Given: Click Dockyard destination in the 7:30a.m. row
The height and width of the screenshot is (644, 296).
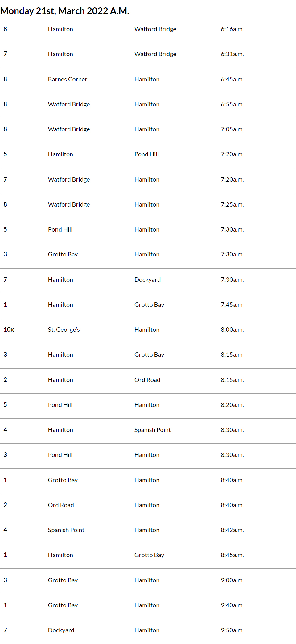Looking at the screenshot, I should pyautogui.click(x=147, y=280).
